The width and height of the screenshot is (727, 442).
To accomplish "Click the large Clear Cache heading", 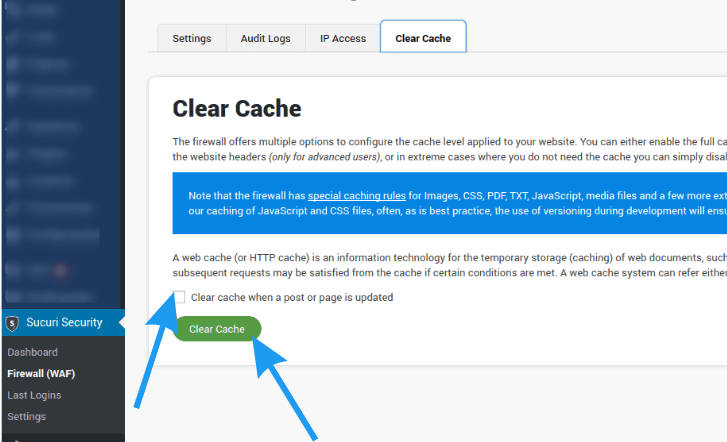I will coord(237,108).
